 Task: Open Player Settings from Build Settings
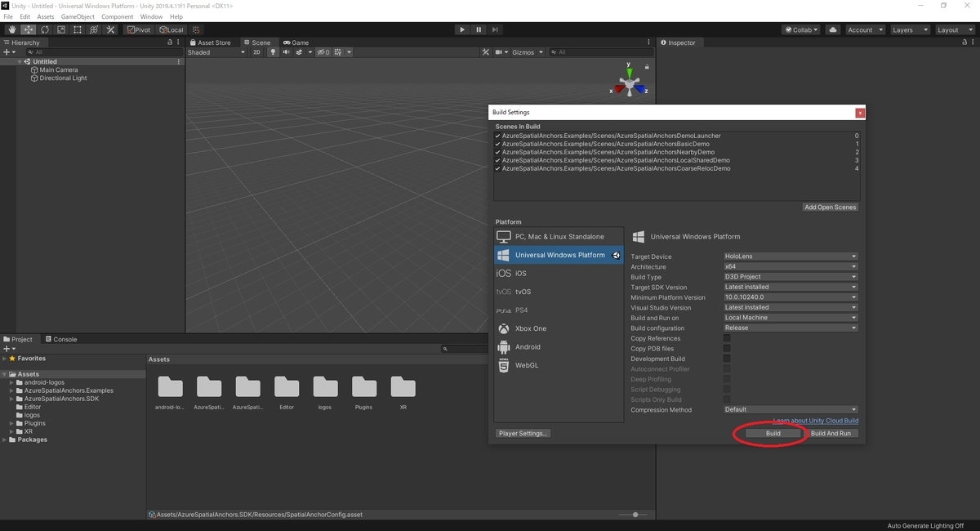523,434
